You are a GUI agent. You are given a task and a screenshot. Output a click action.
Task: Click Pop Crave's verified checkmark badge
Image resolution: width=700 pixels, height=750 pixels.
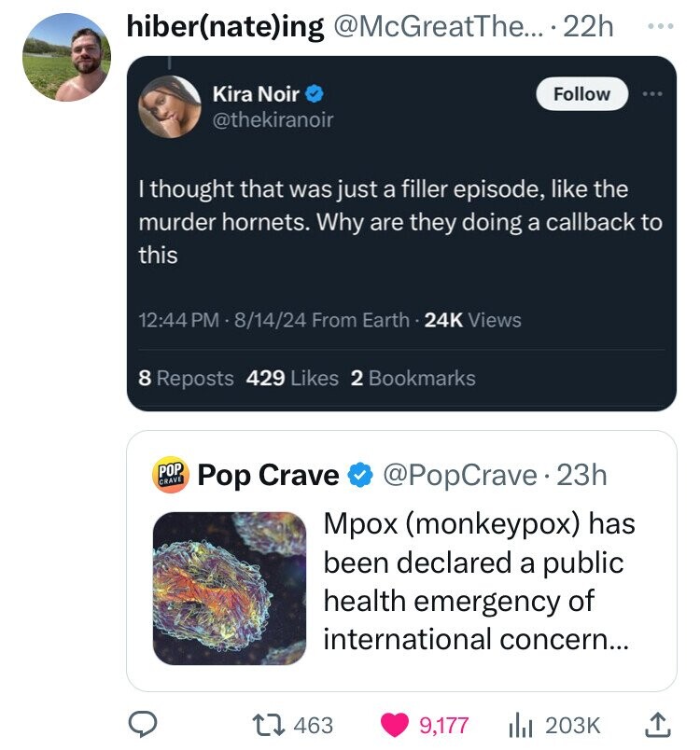click(359, 475)
